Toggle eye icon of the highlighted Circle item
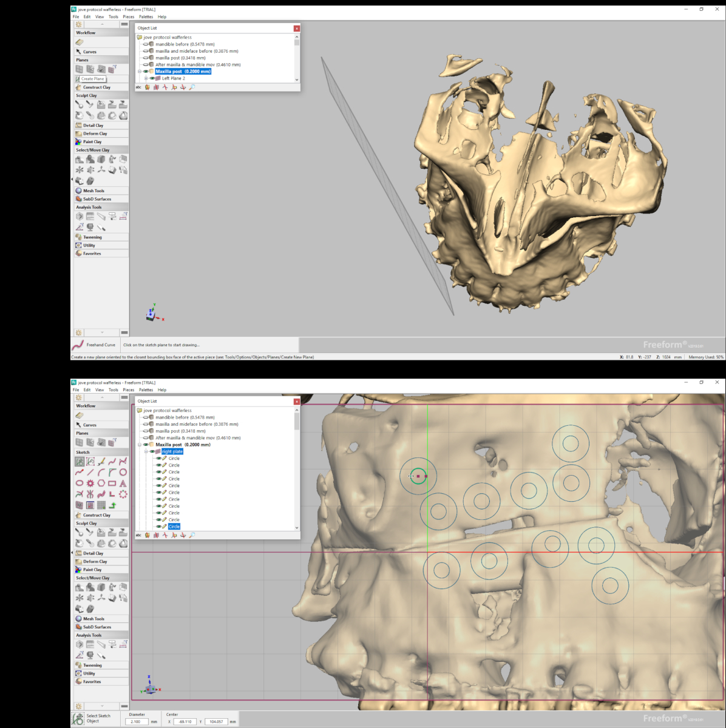 point(158,527)
